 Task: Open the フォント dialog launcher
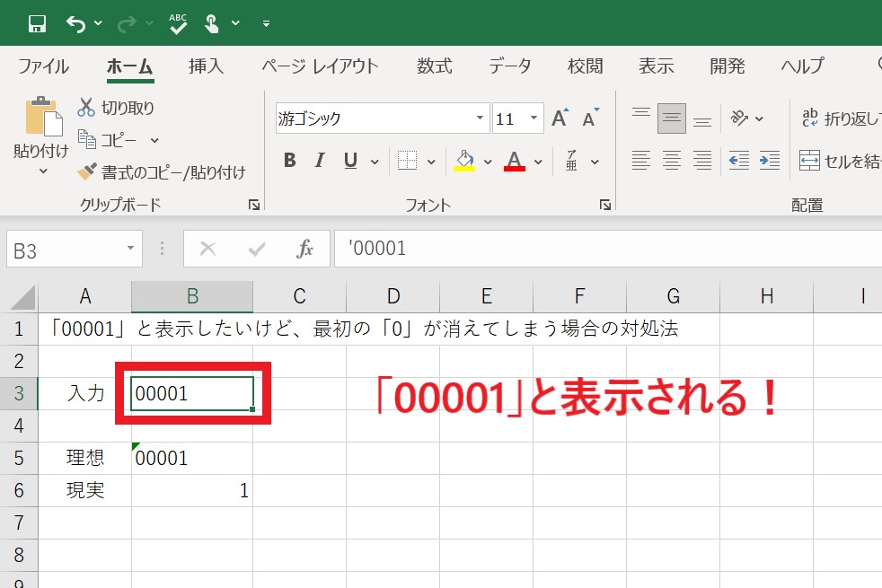(x=605, y=206)
